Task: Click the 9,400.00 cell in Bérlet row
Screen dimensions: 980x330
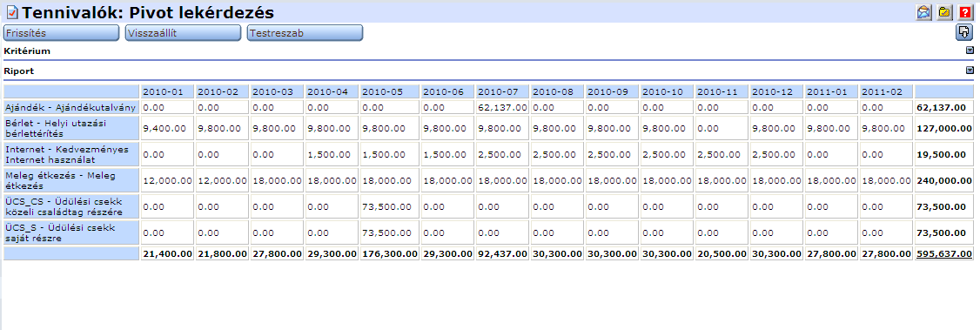Action: point(167,128)
